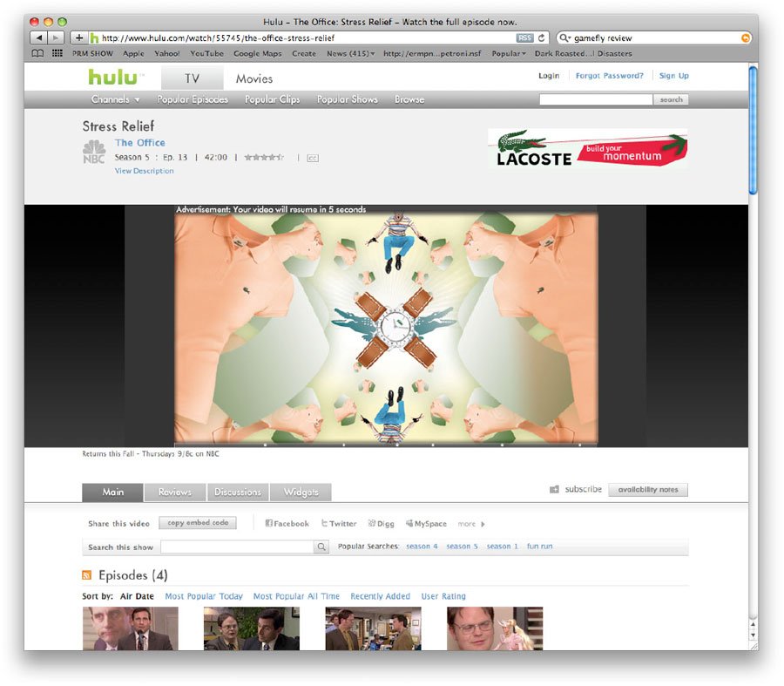
Task: Rate the episode using the star rating
Action: click(264, 158)
